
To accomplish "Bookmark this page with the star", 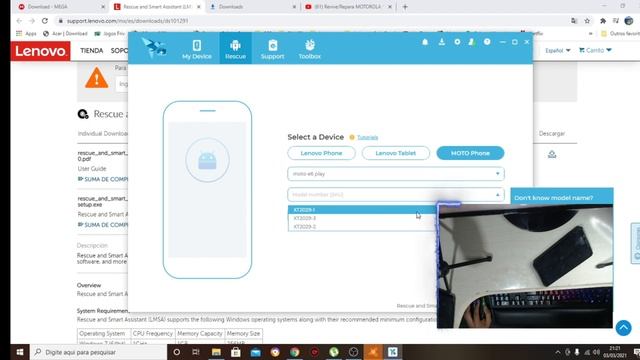I will pyautogui.click(x=587, y=21).
